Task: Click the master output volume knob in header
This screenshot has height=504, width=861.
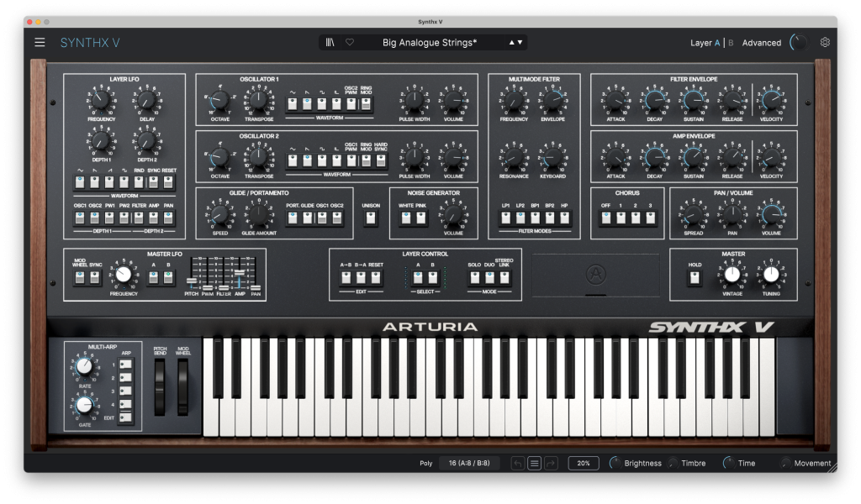Action: pos(798,42)
